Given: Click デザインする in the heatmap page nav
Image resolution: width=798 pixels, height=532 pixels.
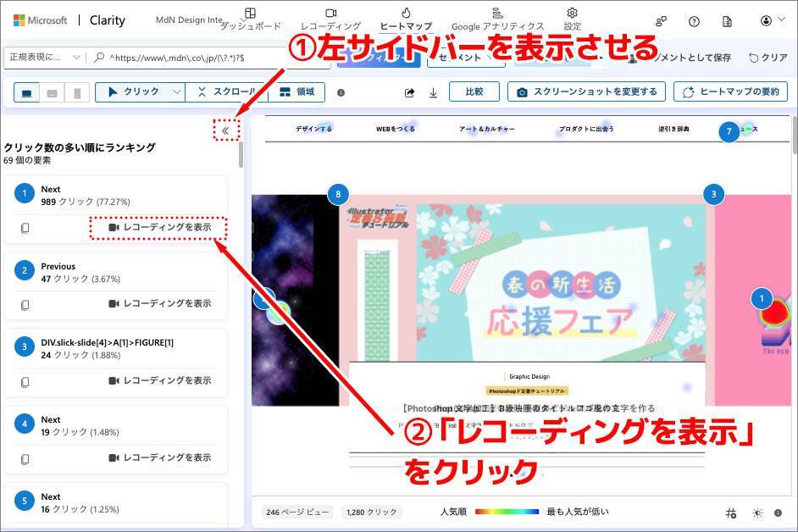Looking at the screenshot, I should (313, 129).
